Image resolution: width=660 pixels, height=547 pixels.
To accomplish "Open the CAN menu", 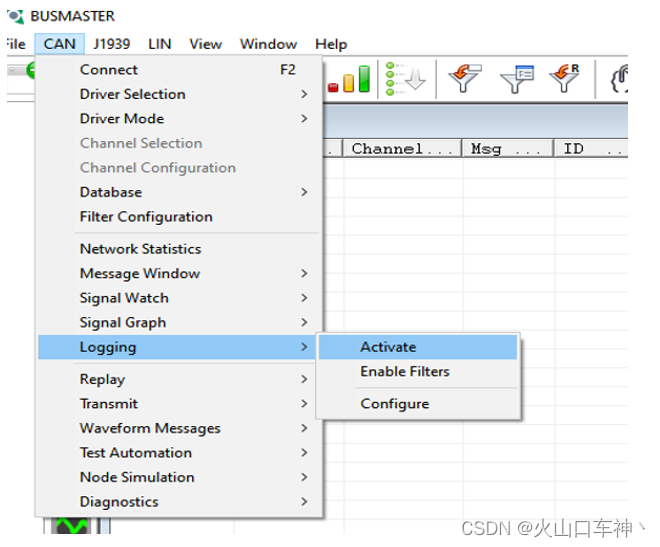I will coord(59,44).
